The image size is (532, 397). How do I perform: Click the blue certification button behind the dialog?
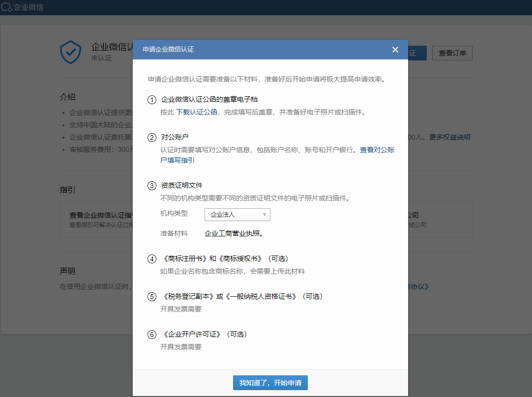coord(417,53)
